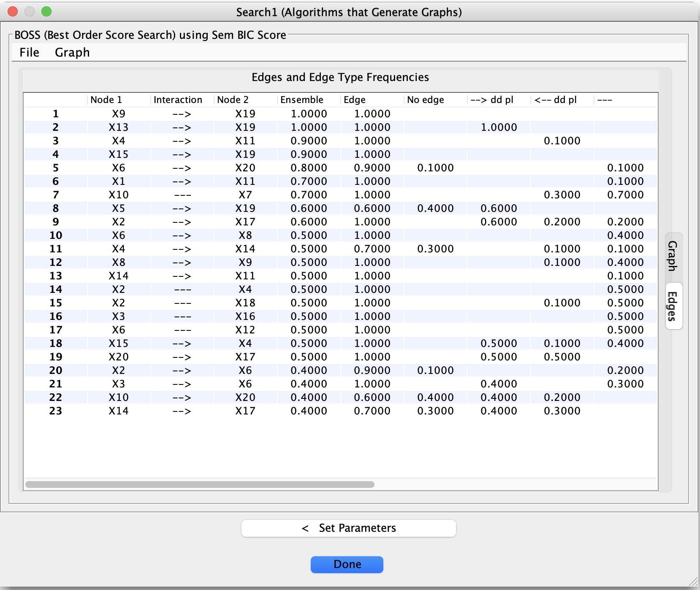Click the No edge column header

pos(435,100)
